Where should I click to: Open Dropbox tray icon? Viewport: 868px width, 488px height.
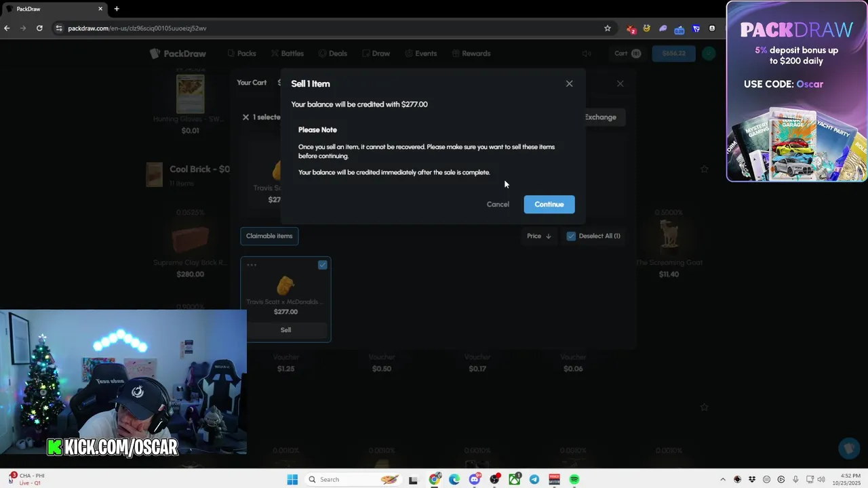click(x=752, y=479)
